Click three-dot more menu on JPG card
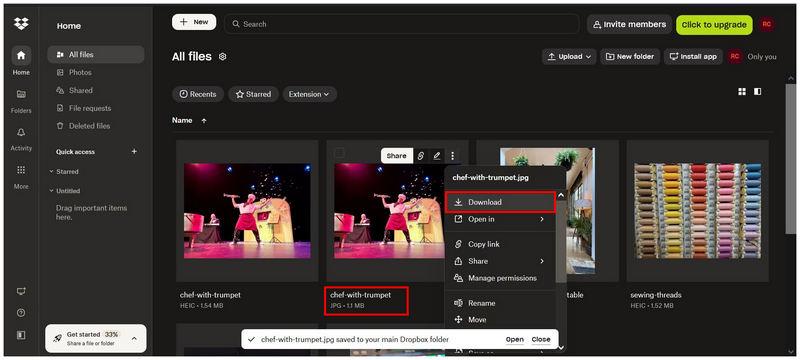Screen dimensions: 800x360 click(452, 156)
